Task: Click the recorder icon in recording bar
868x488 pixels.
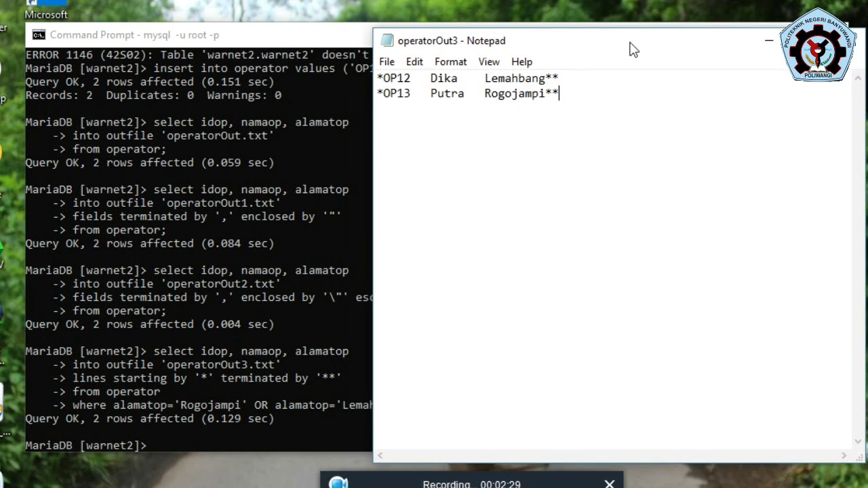Action: (x=338, y=483)
